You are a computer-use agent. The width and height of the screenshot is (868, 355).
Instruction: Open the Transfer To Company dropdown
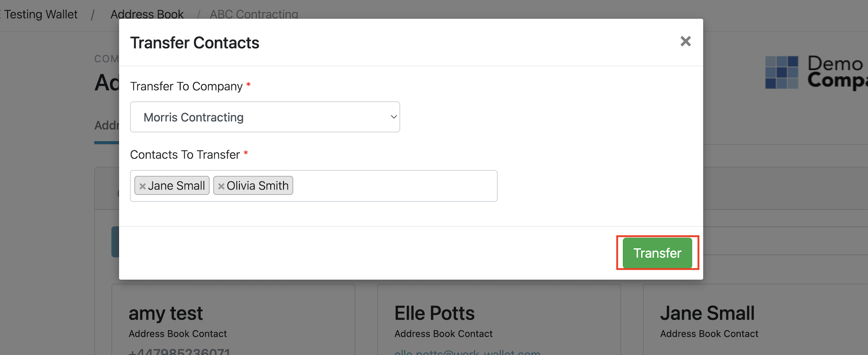point(265,117)
